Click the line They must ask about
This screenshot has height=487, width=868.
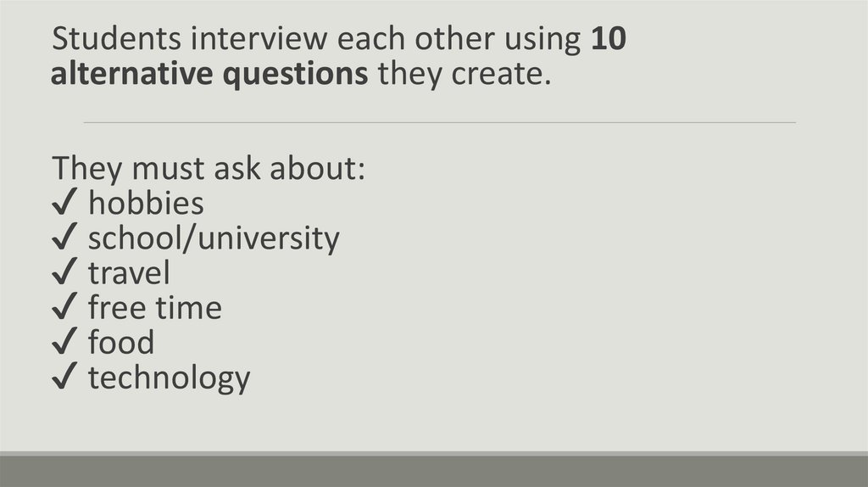(x=209, y=168)
